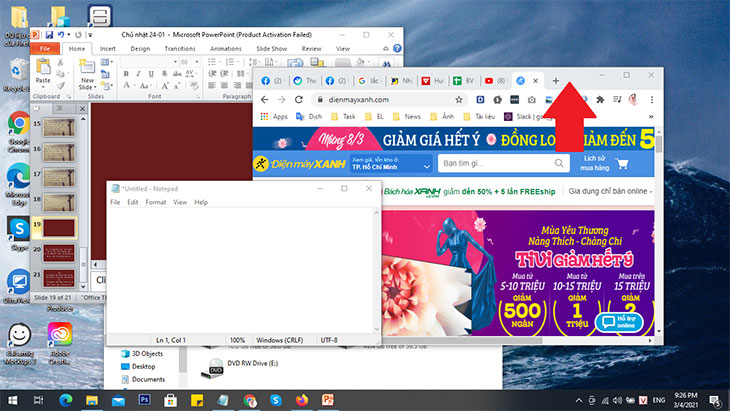
Task: Open the shopping cart on Điện máy XANH
Action: tap(623, 163)
